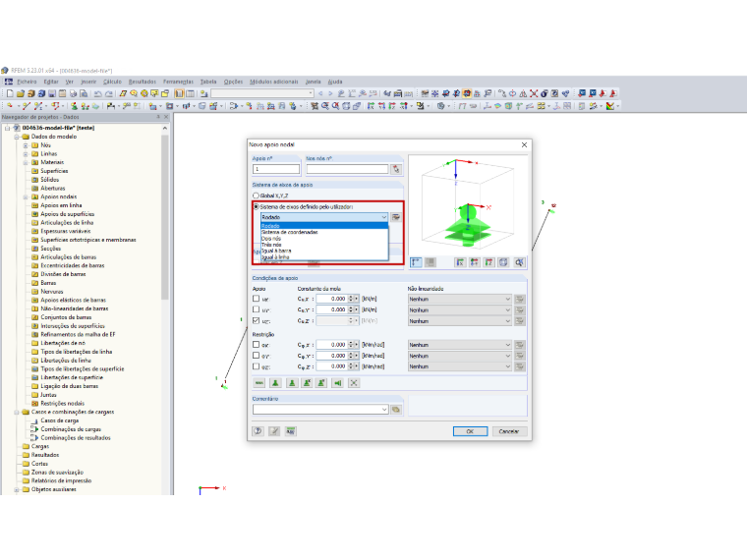This screenshot has height=560, width=747.
Task: Click the Nos nós nº input field
Action: point(347,169)
